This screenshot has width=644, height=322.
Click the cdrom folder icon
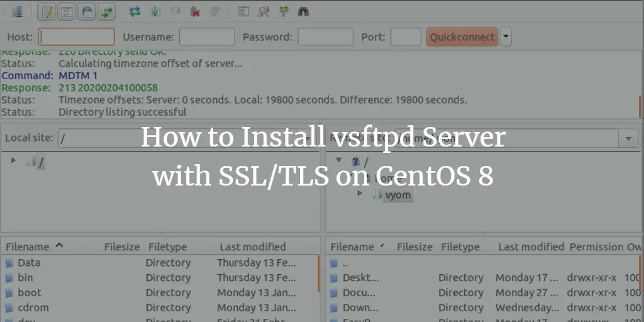point(9,308)
